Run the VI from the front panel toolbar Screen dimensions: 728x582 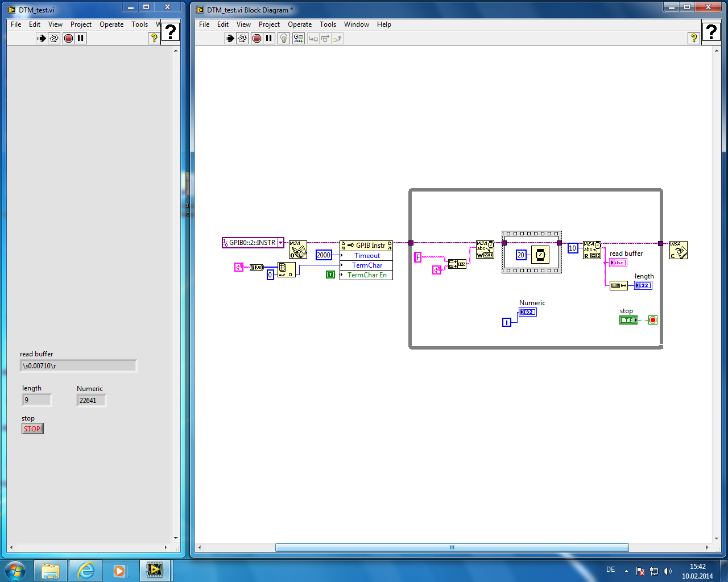point(42,39)
